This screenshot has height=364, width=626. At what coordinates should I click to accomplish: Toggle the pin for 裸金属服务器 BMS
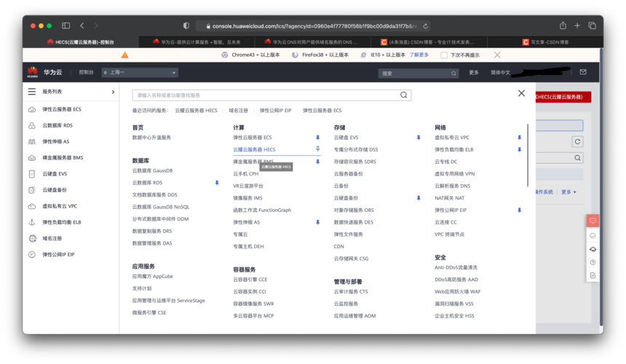pyautogui.click(x=318, y=162)
